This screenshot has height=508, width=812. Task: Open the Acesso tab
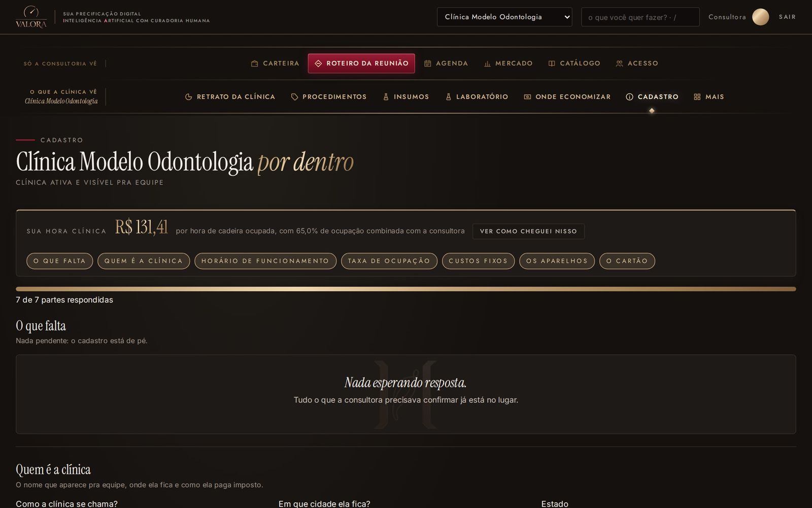point(637,63)
